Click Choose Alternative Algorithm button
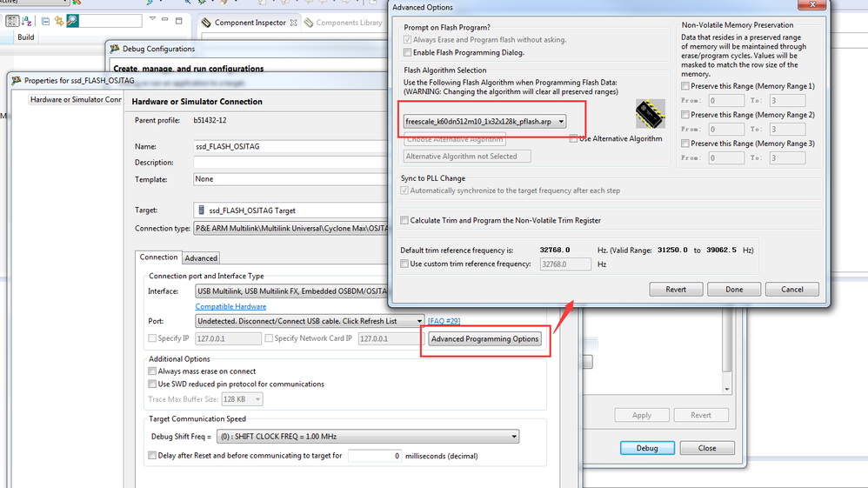Image resolution: width=868 pixels, height=488 pixels. (455, 139)
